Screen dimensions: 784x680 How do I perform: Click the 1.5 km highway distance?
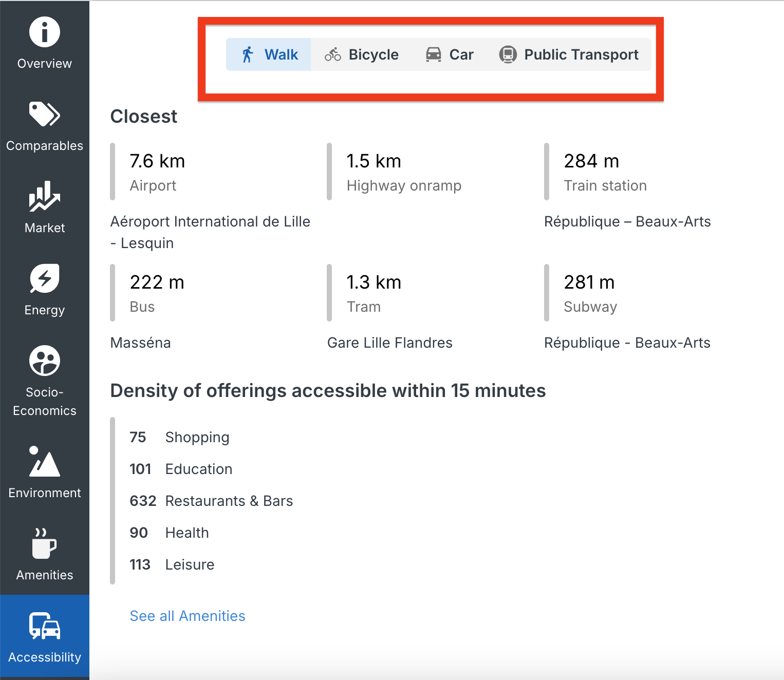(374, 161)
